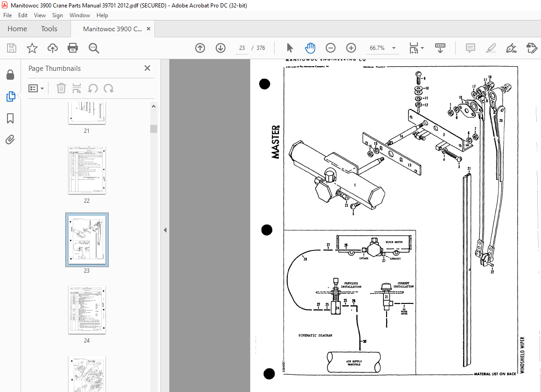Add a comment sticky note
The image size is (541, 392).
pos(470,48)
